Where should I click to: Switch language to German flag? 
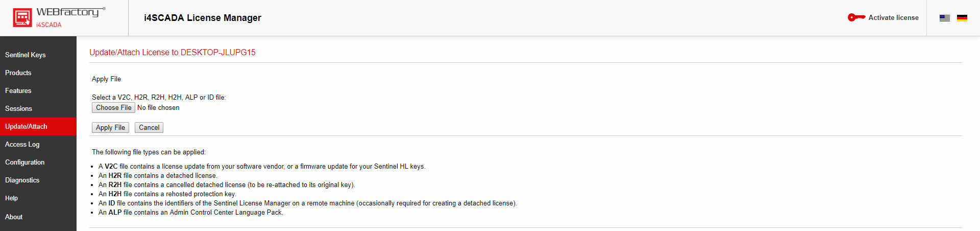(962, 18)
